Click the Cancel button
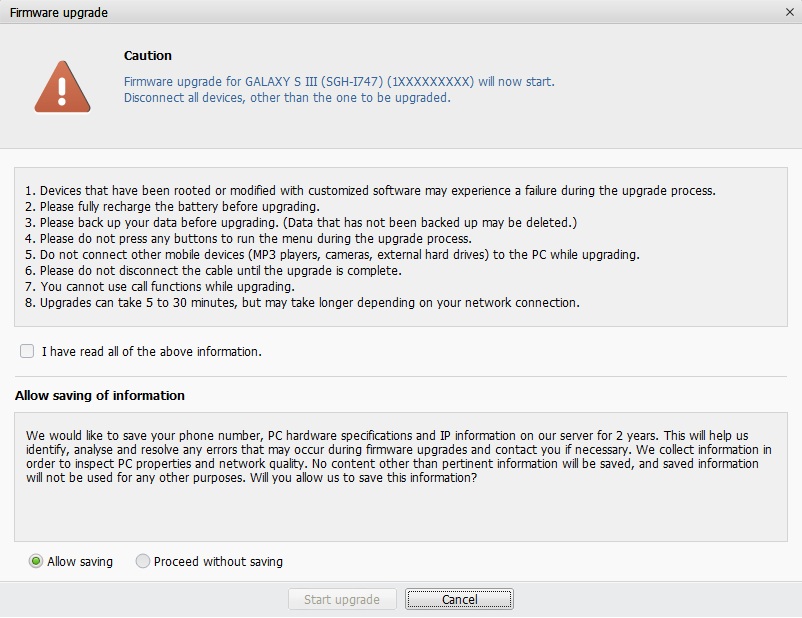 [x=459, y=599]
